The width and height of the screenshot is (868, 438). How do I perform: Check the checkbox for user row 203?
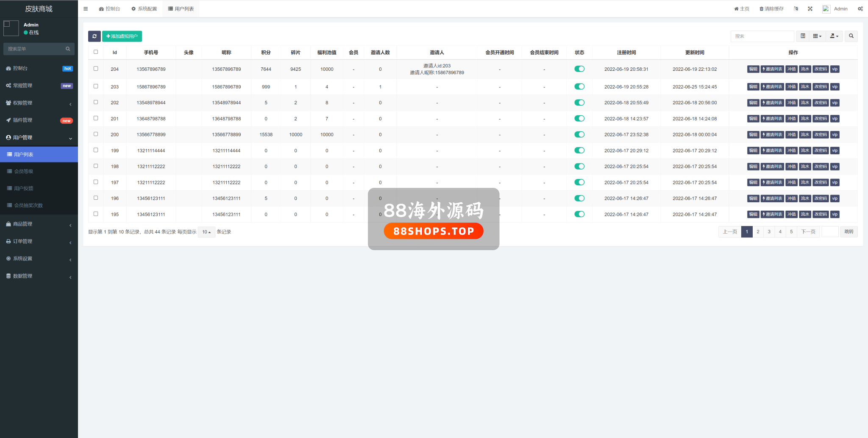(96, 86)
